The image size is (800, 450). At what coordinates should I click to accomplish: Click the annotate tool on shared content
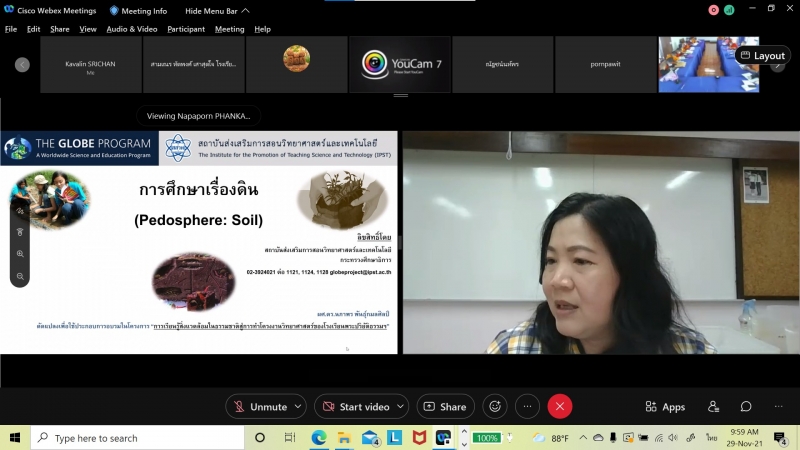click(x=20, y=211)
